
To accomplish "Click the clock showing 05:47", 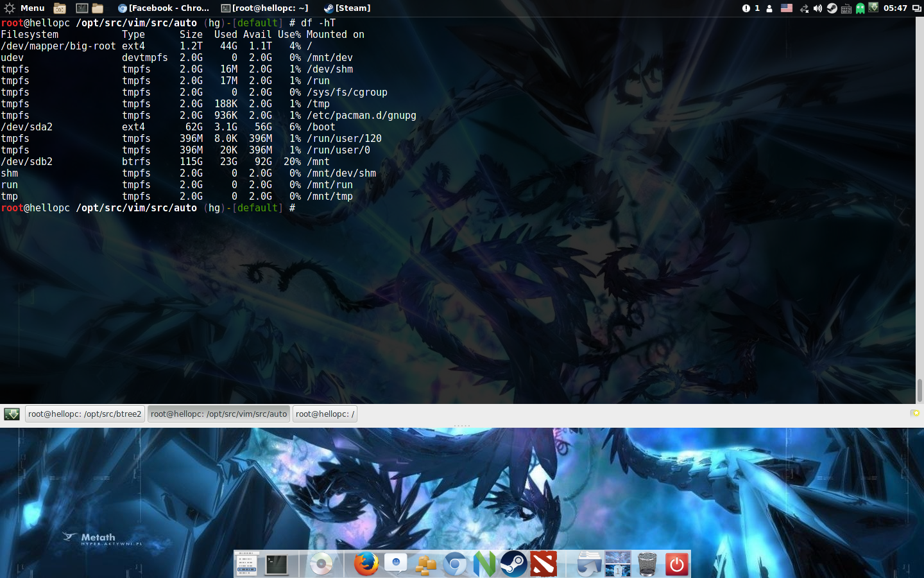I will (895, 8).
